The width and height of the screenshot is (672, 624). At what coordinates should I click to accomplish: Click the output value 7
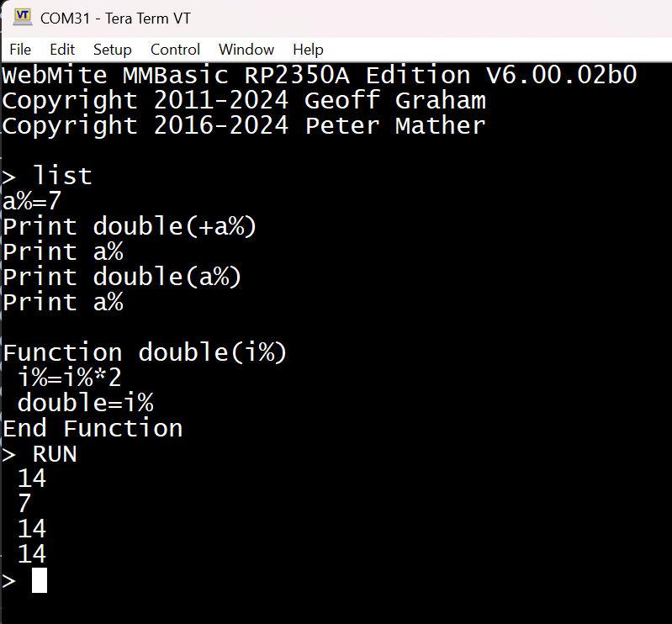(24, 504)
